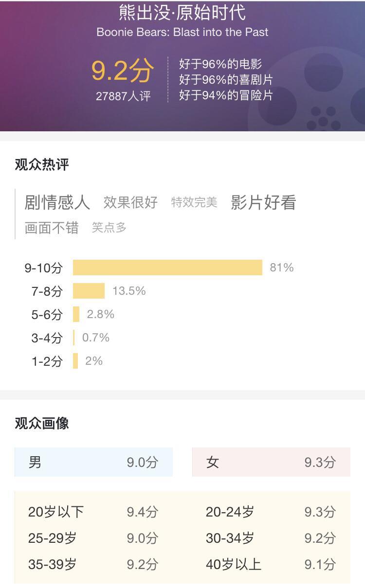Tap the 9.2分 overall score
The width and height of the screenshot is (365, 588).
123,71
